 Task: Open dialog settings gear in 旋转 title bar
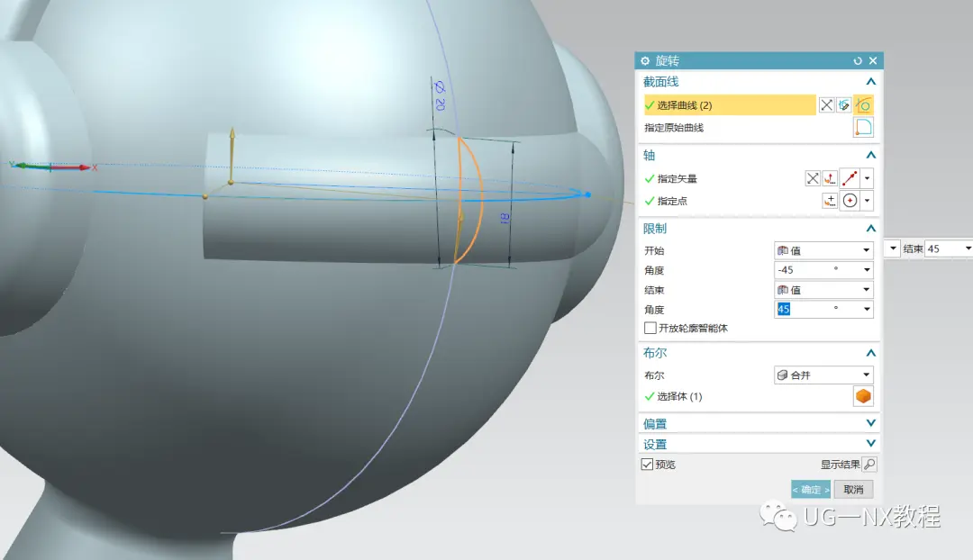point(645,61)
